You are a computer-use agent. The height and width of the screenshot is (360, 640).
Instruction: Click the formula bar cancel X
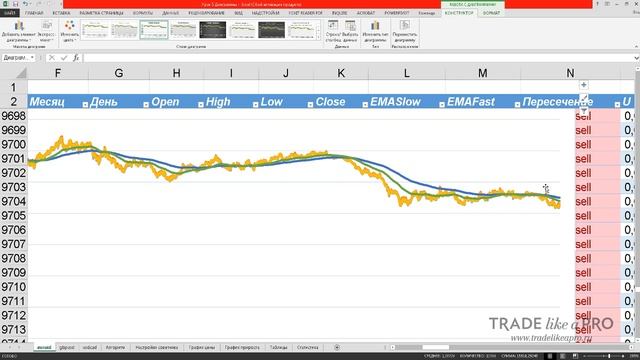tap(52, 58)
